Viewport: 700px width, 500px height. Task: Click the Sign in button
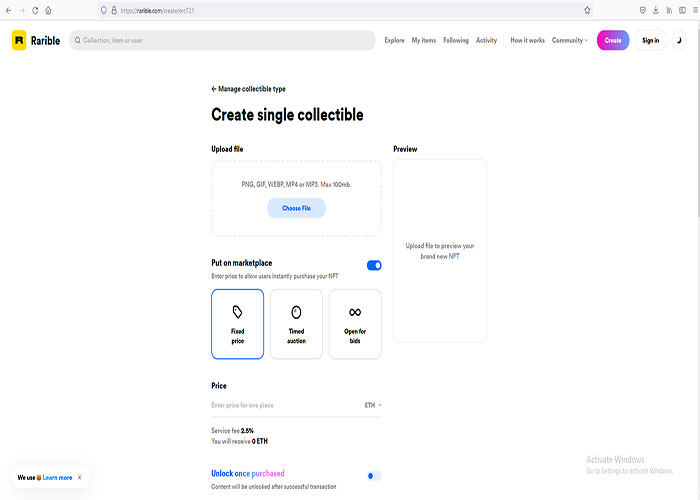point(650,40)
